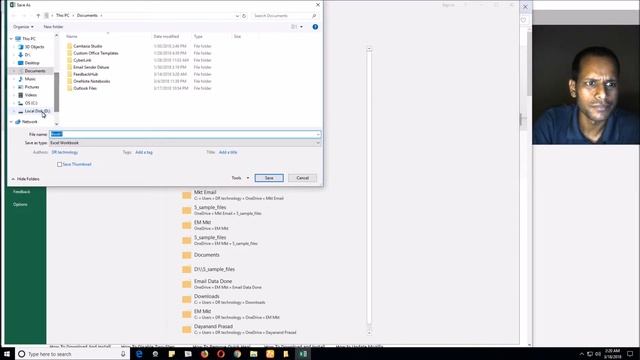Image resolution: width=640 pixels, height=360 pixels.
Task: Open the Email Sender Deluxe folder
Action: click(x=91, y=67)
